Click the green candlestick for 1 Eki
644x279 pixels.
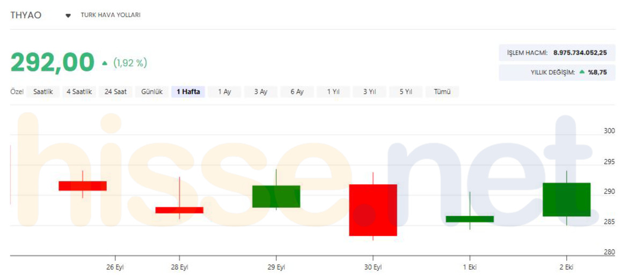coord(470,219)
